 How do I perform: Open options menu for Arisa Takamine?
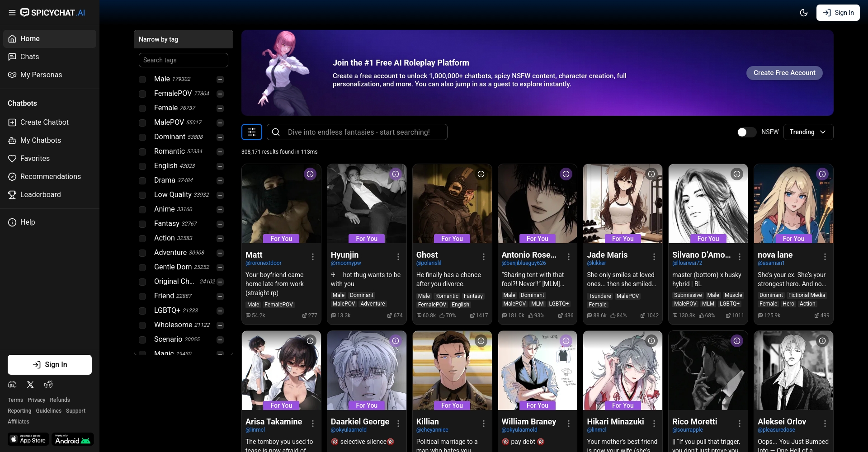[313, 424]
